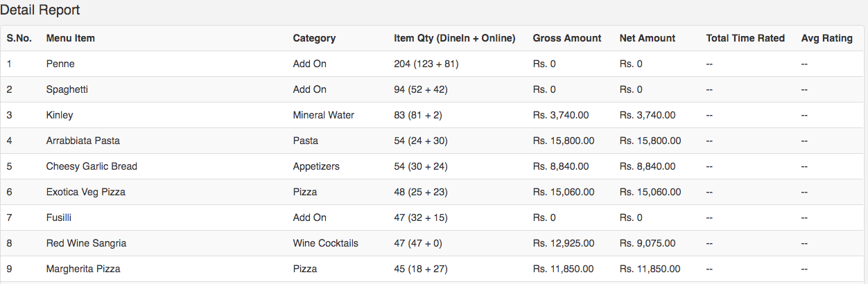The height and width of the screenshot is (284, 868).
Task: Click the Kinley menu item
Action: pos(60,115)
